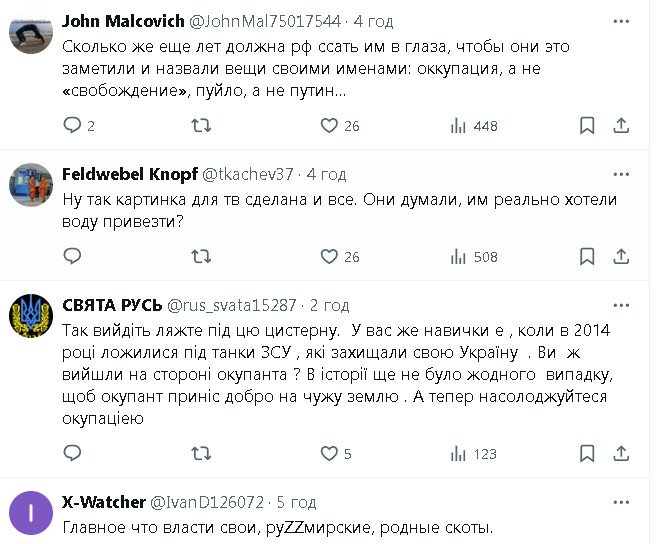Bookmark Feldwebel Knopf's tweet
The width and height of the screenshot is (669, 544).
tap(587, 257)
